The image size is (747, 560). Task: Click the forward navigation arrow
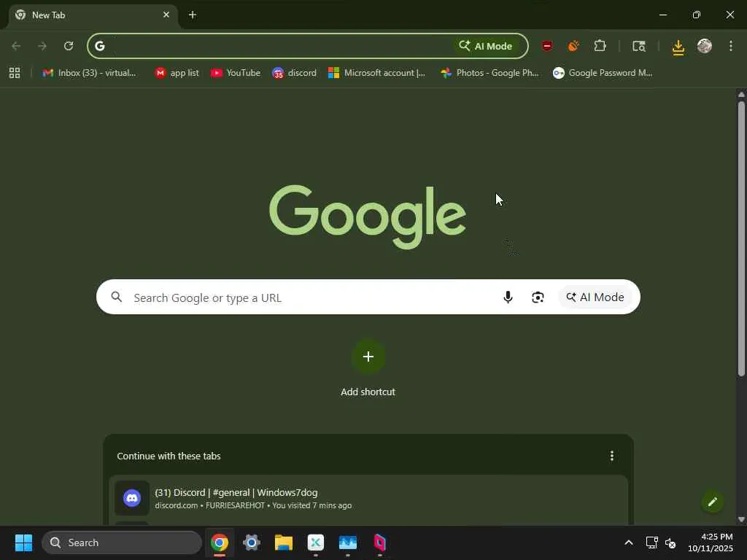[x=42, y=46]
